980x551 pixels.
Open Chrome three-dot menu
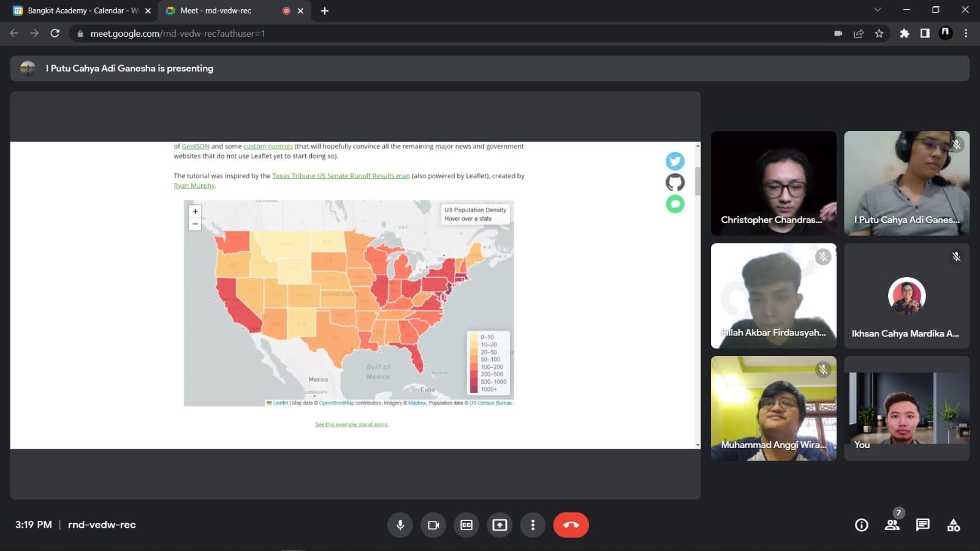[966, 34]
